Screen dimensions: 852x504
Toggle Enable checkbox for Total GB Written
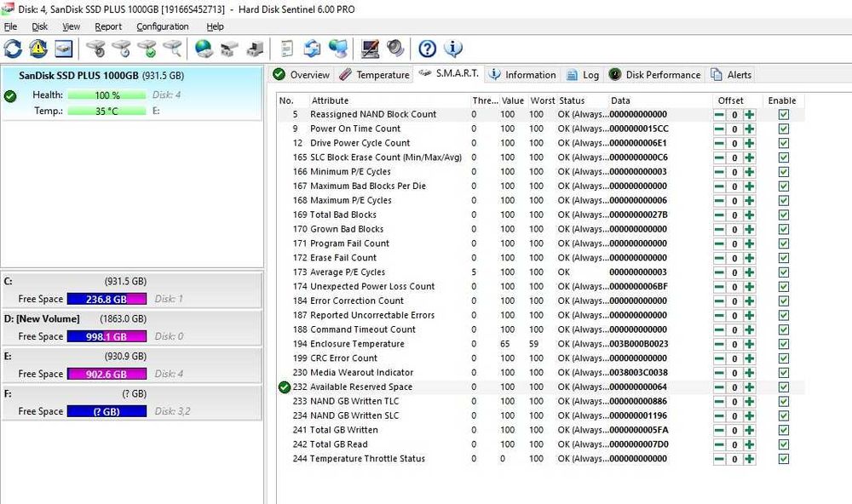click(784, 430)
